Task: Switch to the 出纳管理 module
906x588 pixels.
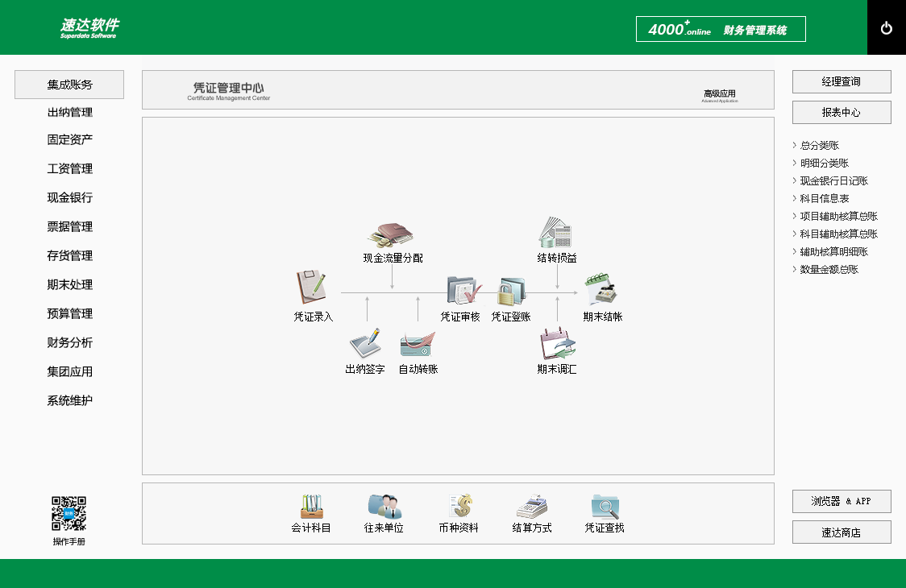Action: point(69,113)
